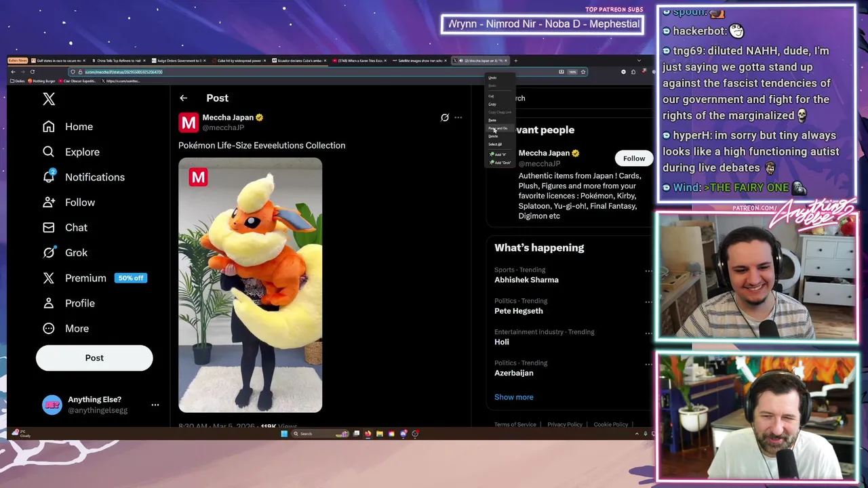
Task: Open the Windows Start menu
Action: click(284, 434)
